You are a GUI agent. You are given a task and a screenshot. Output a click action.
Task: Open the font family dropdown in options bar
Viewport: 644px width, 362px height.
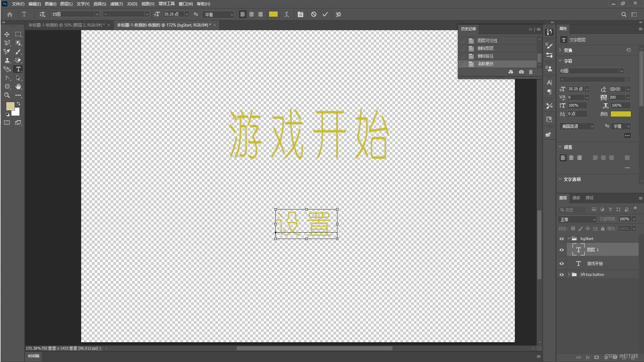click(x=97, y=14)
